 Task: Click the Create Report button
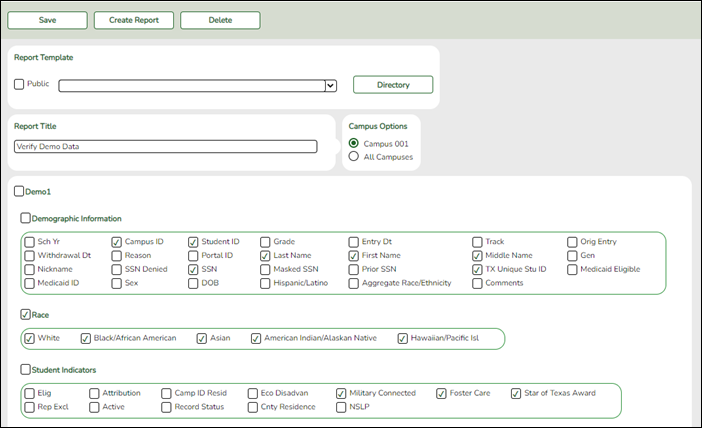pyautogui.click(x=134, y=20)
